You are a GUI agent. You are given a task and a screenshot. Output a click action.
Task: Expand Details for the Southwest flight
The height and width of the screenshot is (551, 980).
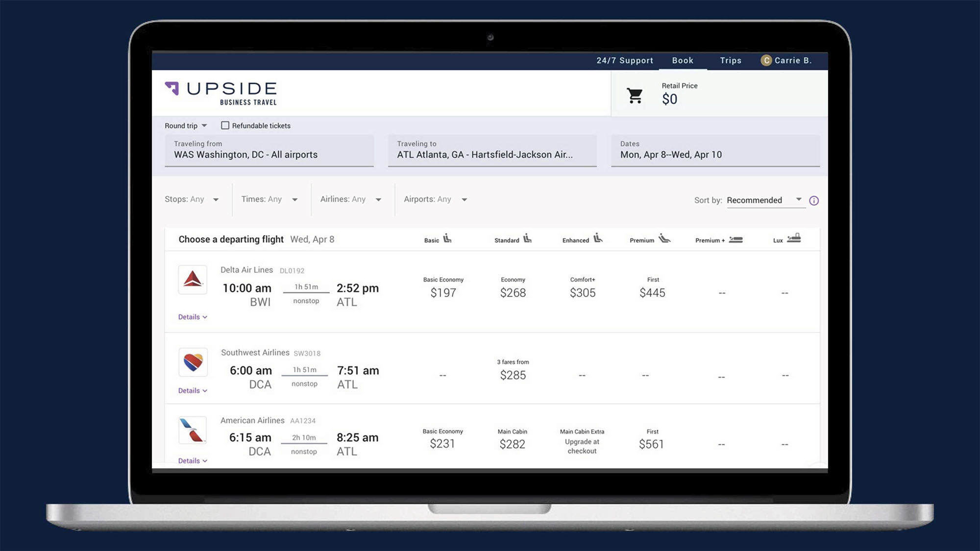point(193,390)
